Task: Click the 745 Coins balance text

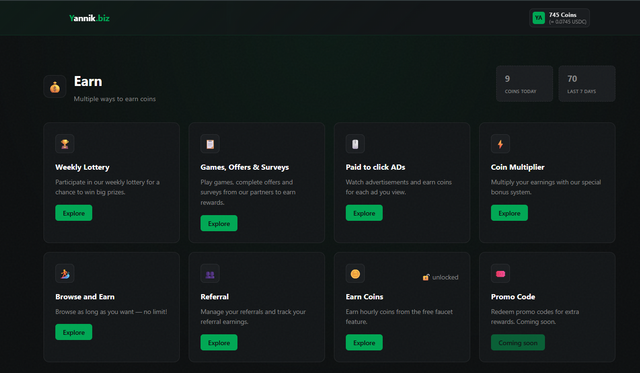Action: 562,15
